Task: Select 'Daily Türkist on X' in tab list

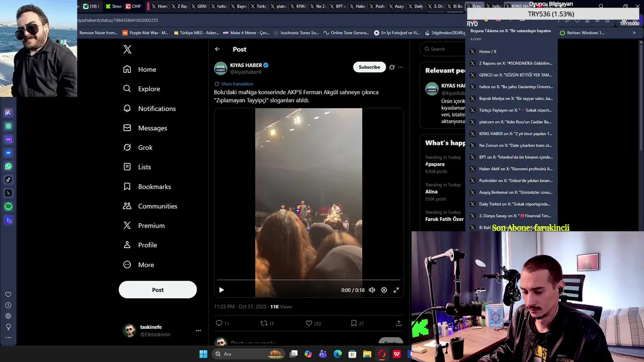Action: click(512, 204)
